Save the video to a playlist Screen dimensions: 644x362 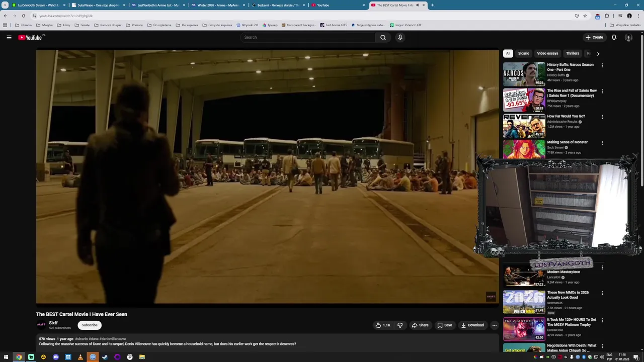coord(445,325)
